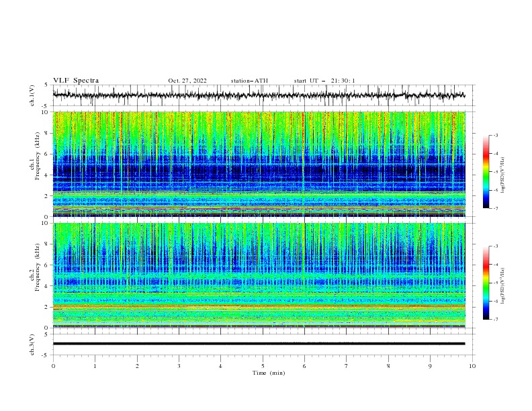Viewport: 532px width, 411px height.
Task: Select the "start UT = 21:30:1" text
Action: [324, 81]
